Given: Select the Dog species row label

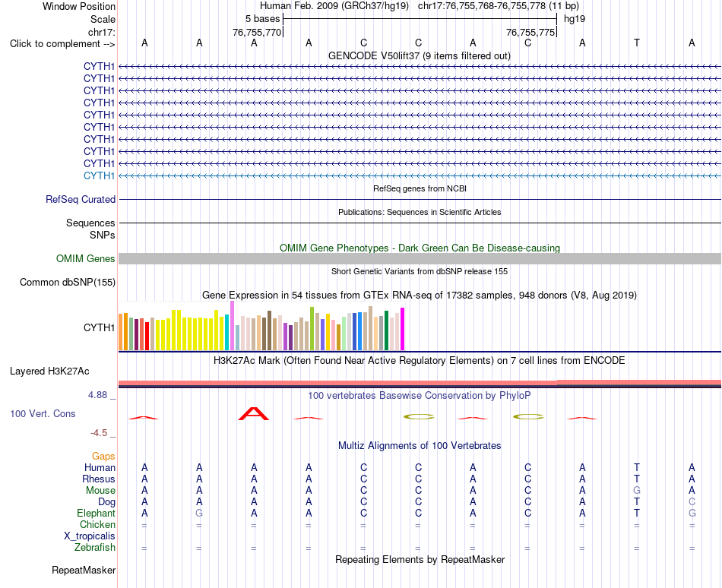Looking at the screenshot, I should (107, 501).
